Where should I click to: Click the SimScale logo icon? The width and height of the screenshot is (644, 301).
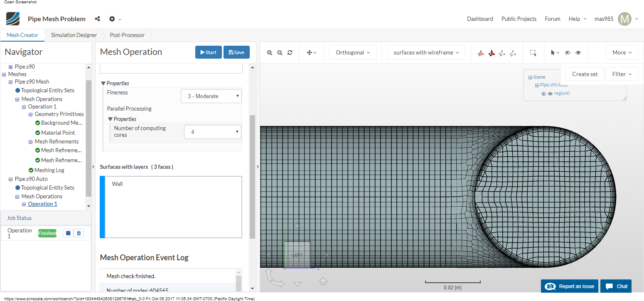[13, 19]
